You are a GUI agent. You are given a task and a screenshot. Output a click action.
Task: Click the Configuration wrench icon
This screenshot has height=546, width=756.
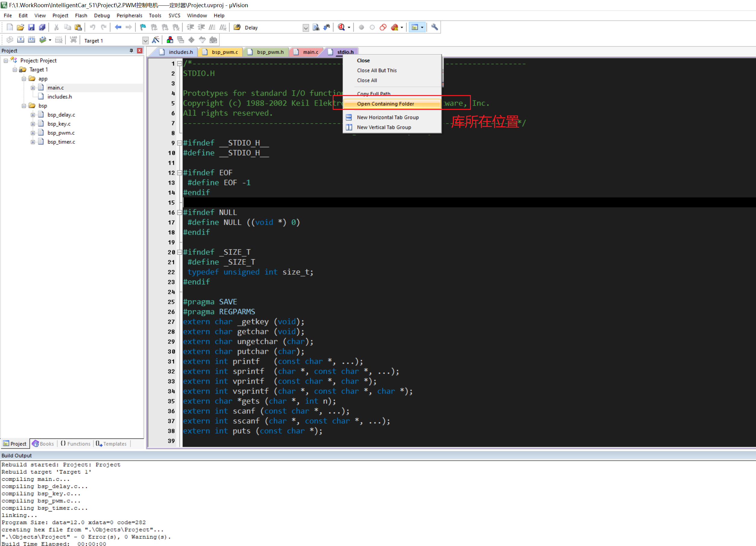point(434,27)
